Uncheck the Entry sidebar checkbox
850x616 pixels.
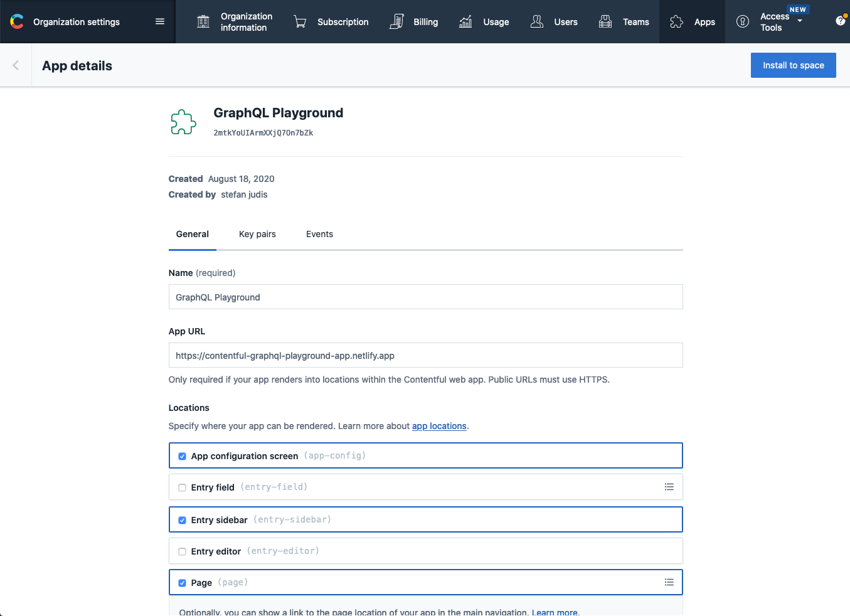182,520
